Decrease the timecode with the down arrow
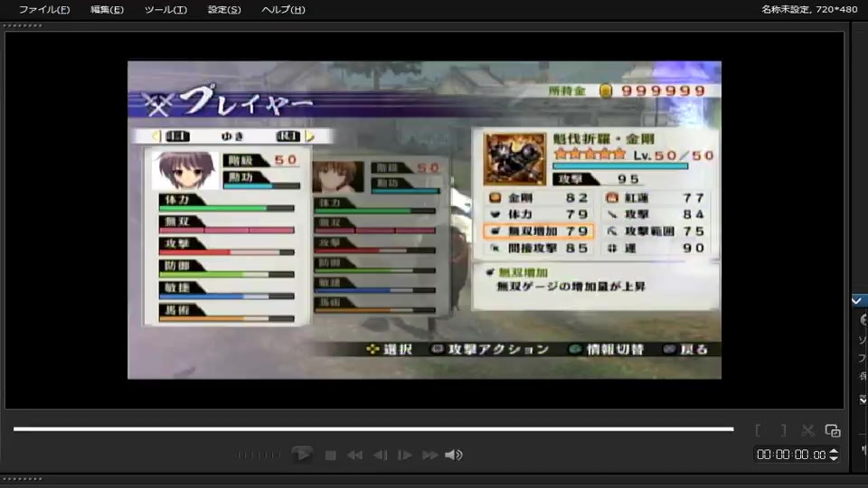 pyautogui.click(x=834, y=459)
